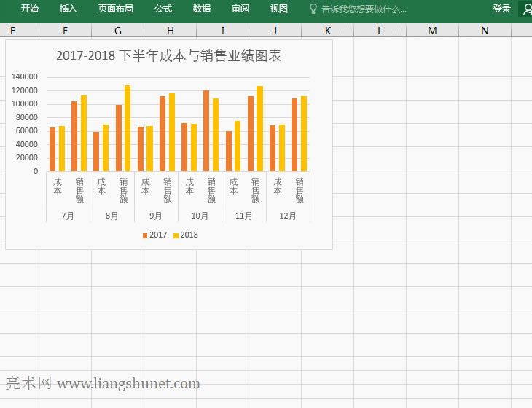Switch to the 插入 tab
This screenshot has width=532, height=408.
pyautogui.click(x=68, y=9)
